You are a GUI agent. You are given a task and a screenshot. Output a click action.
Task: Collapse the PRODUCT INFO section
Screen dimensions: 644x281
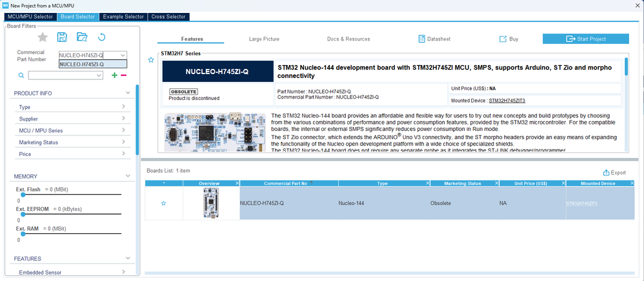(x=128, y=93)
